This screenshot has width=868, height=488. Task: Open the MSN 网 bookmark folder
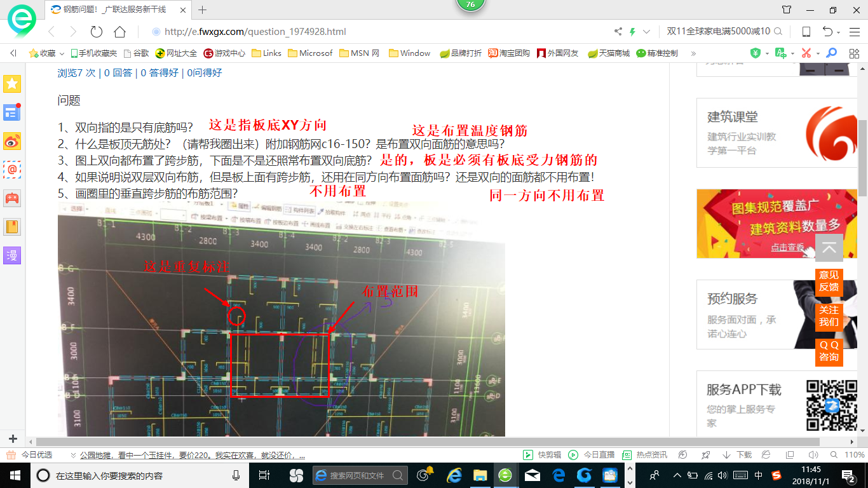pos(359,53)
